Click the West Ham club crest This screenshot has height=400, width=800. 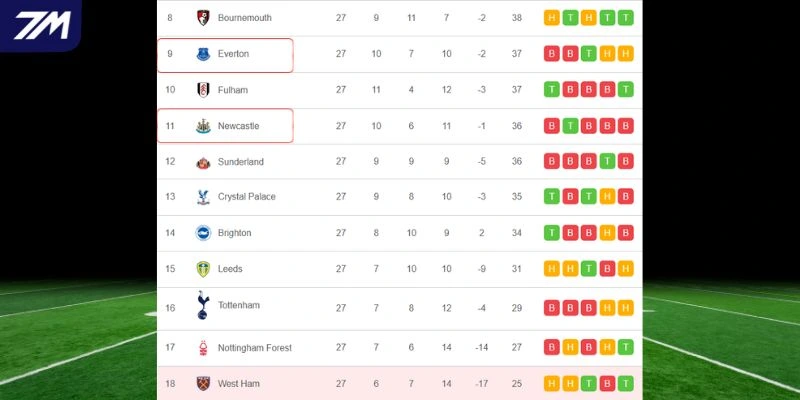click(203, 383)
